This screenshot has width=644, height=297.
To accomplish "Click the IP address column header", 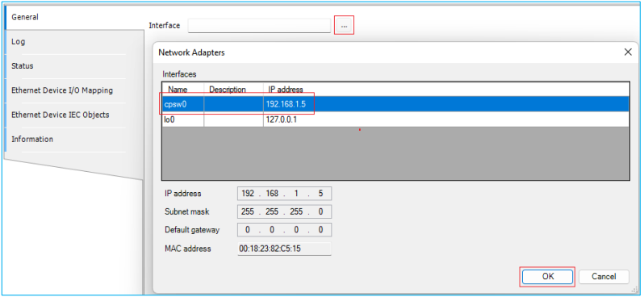I will point(446,89).
